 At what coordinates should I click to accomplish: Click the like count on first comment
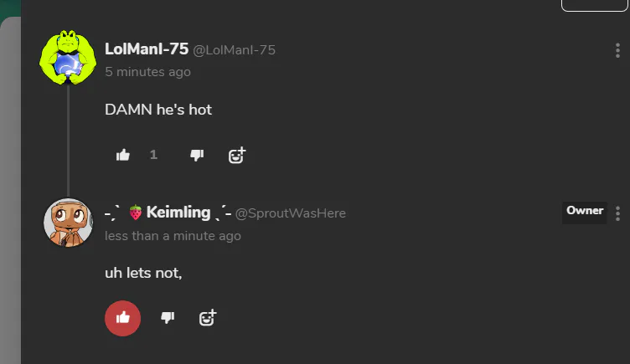click(x=153, y=155)
